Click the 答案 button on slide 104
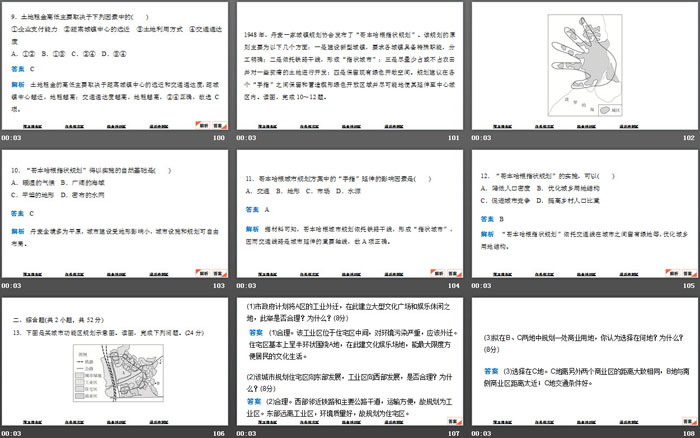 454,273
